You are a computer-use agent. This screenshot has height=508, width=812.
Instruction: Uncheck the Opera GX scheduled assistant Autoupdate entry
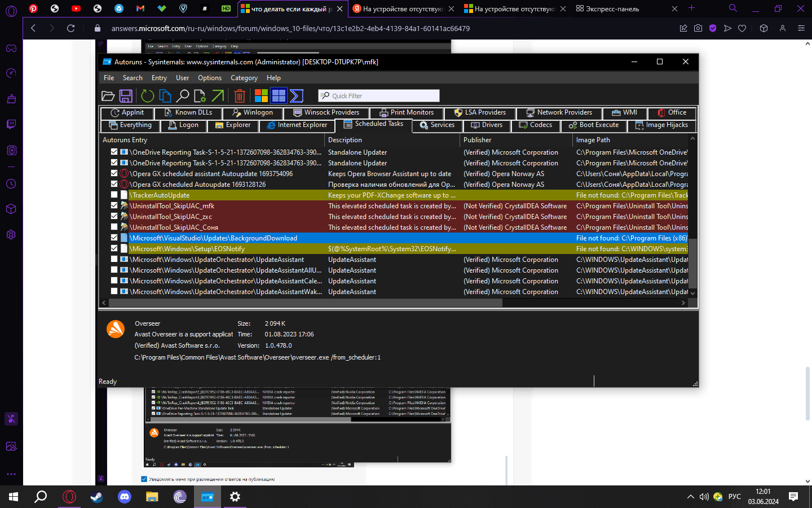pos(114,173)
